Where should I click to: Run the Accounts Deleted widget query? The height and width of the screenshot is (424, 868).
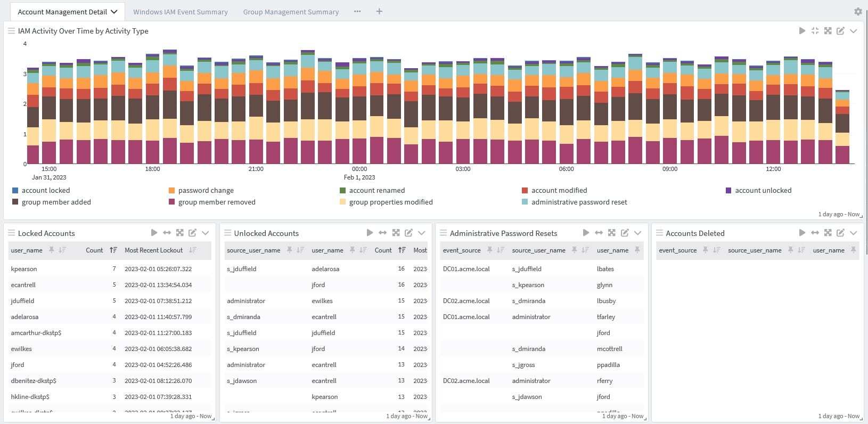click(x=802, y=233)
